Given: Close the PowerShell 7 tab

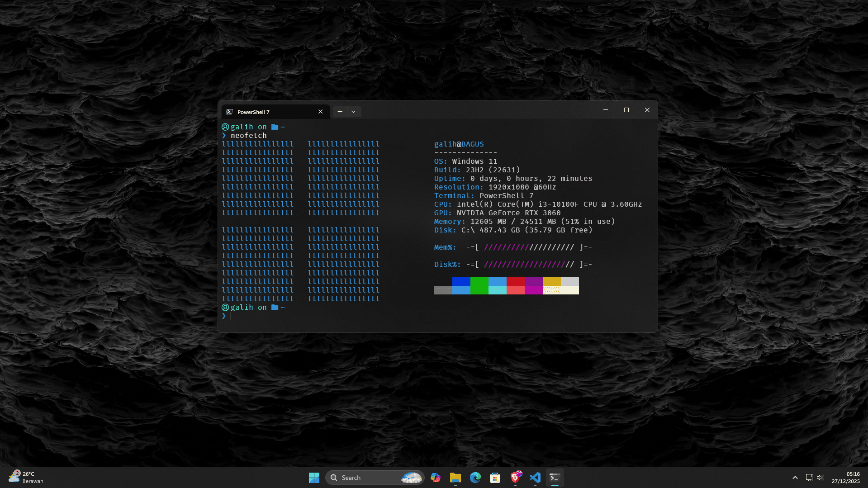Looking at the screenshot, I should (320, 112).
